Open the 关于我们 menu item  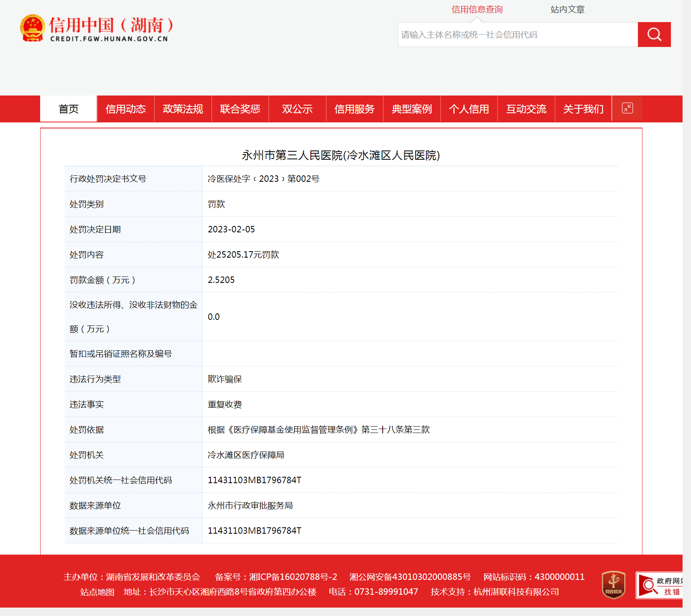[x=583, y=109]
